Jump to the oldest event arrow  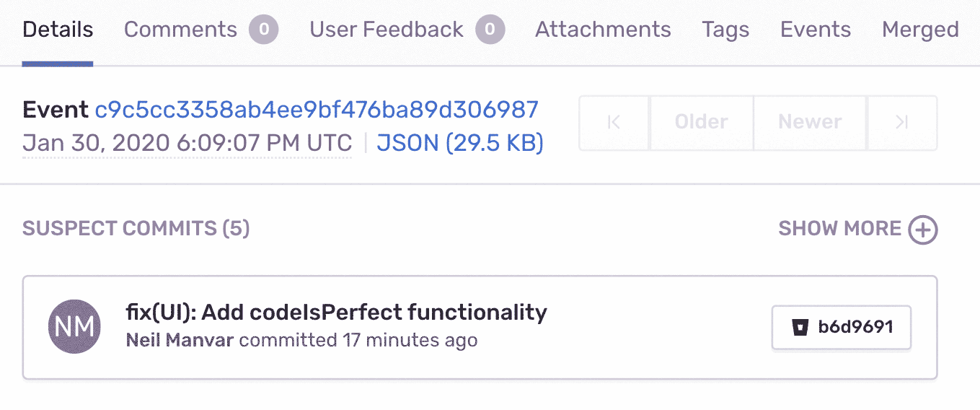pos(614,123)
